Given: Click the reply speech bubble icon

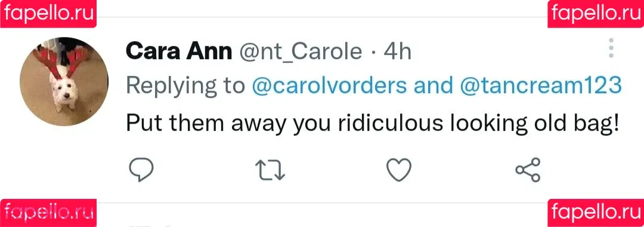Looking at the screenshot, I should pos(141,170).
